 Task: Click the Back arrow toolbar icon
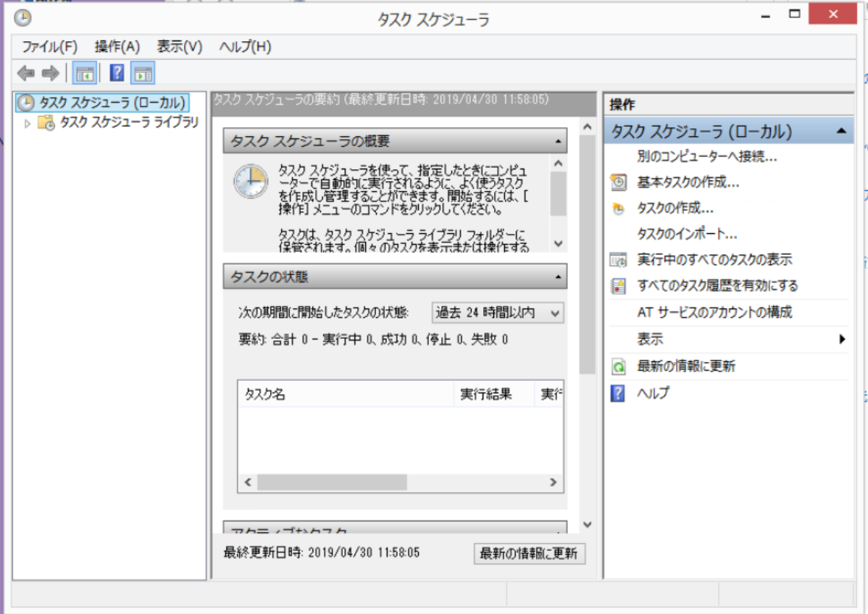click(25, 73)
